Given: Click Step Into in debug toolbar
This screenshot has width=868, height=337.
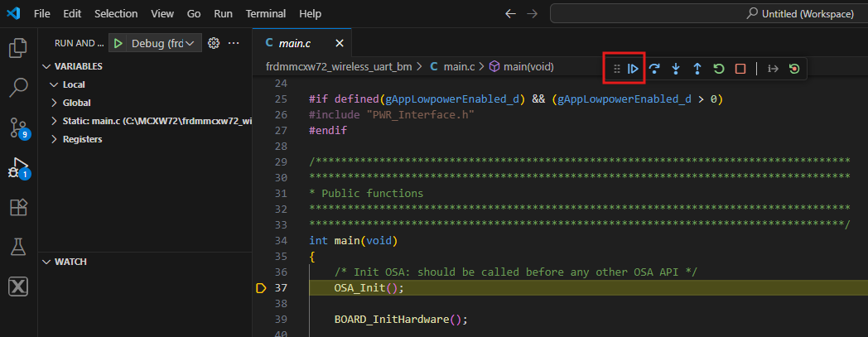Looking at the screenshot, I should coord(675,69).
